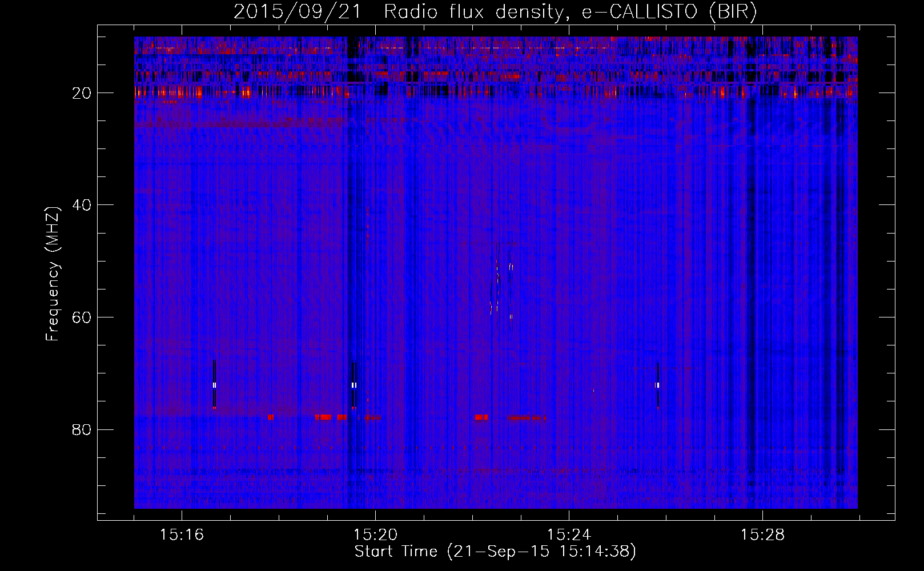Click the '15:24' time tick label
Image resolution: width=924 pixels, height=571 pixels.
pyautogui.click(x=569, y=534)
